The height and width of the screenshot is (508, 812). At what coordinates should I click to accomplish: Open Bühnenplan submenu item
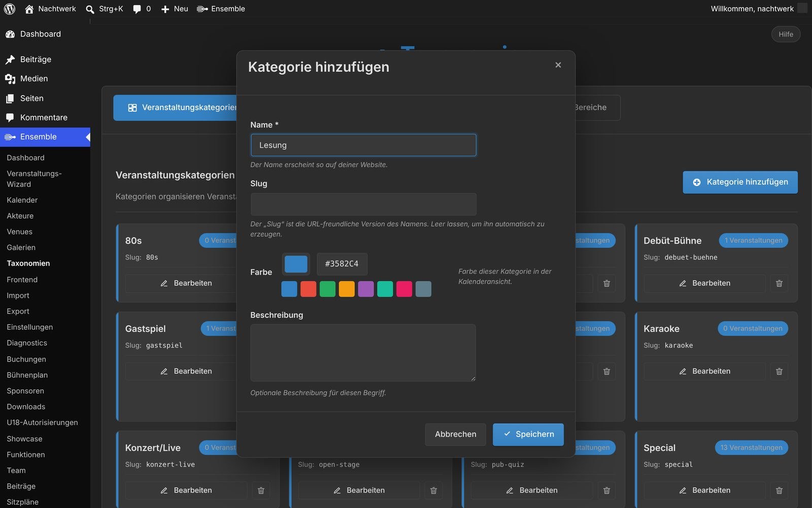click(x=27, y=375)
